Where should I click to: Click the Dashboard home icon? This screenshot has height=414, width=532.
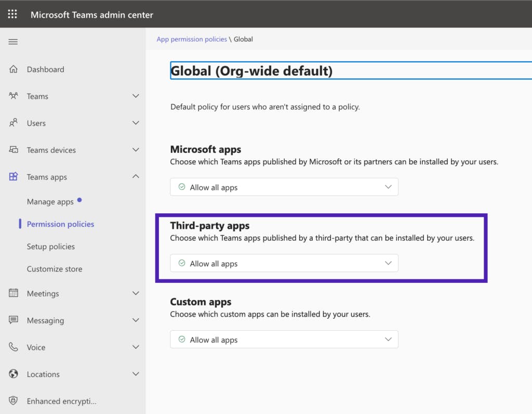click(13, 69)
